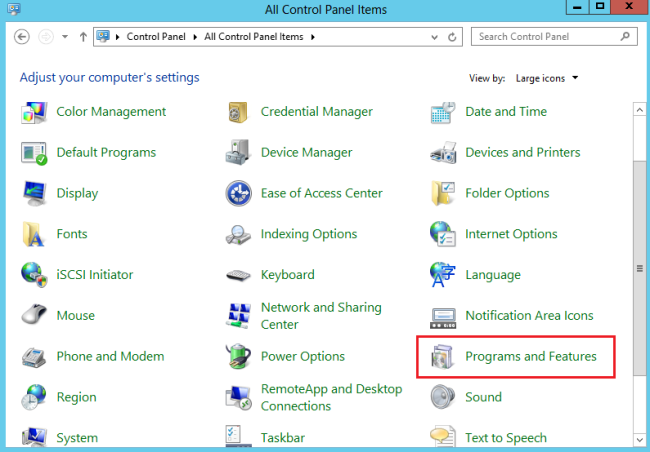Expand the recent locations arrow
Screen dimensions: 650x452
click(65, 37)
